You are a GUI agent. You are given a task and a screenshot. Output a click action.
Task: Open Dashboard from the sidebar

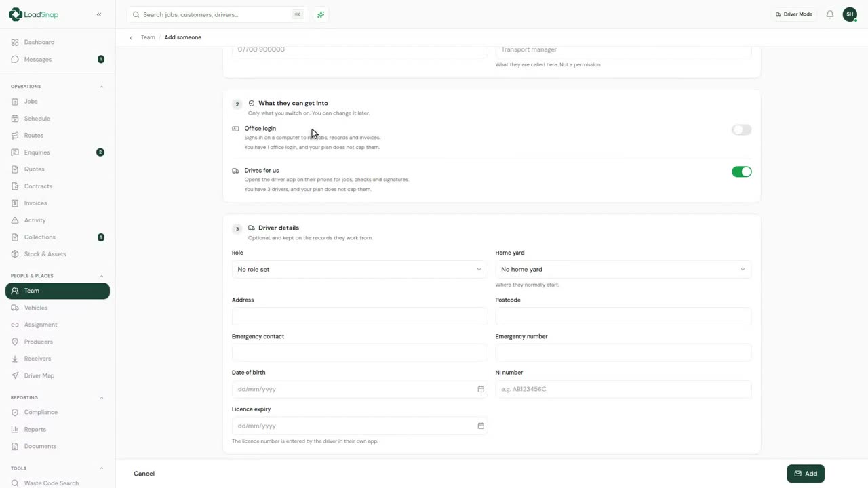tap(58, 42)
